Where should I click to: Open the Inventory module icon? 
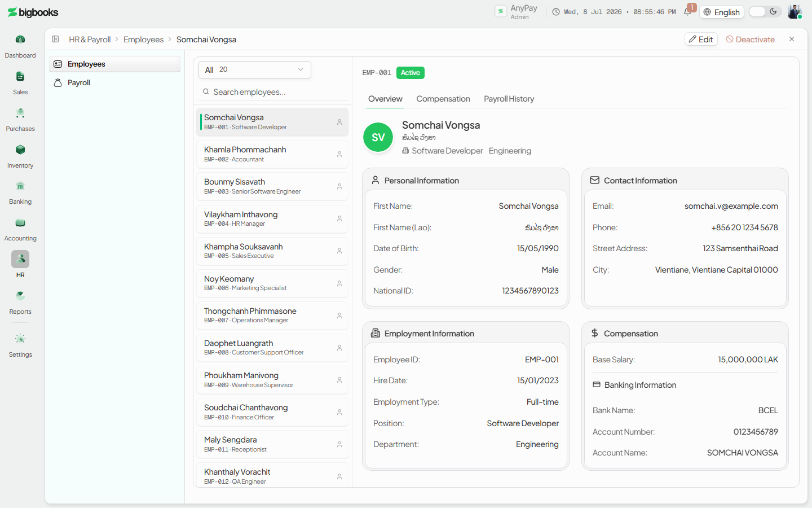click(x=20, y=150)
